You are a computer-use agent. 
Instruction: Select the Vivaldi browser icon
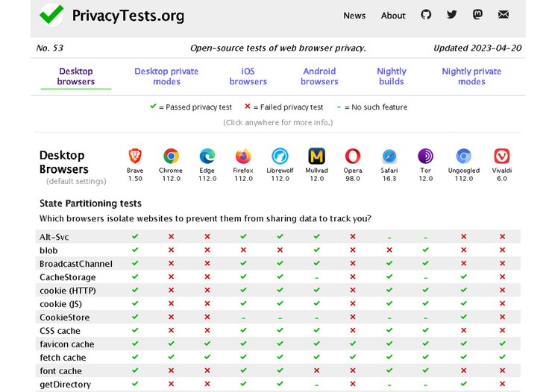pos(502,157)
